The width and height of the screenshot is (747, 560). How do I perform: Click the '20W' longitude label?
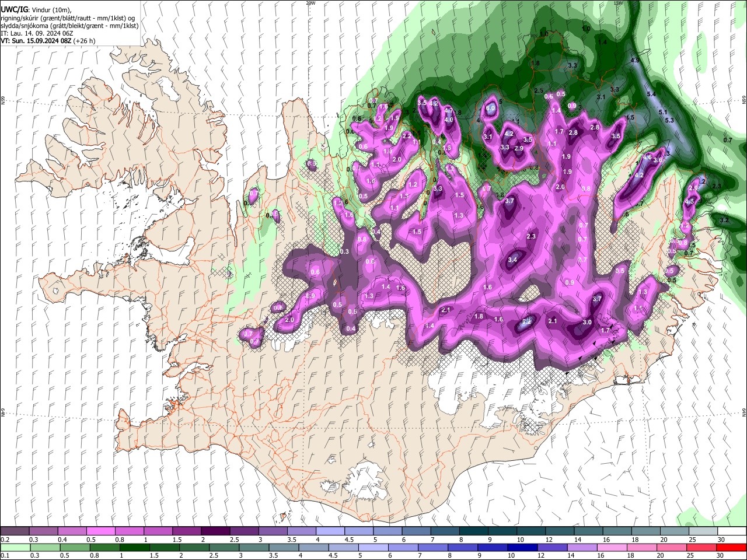tap(310, 3)
